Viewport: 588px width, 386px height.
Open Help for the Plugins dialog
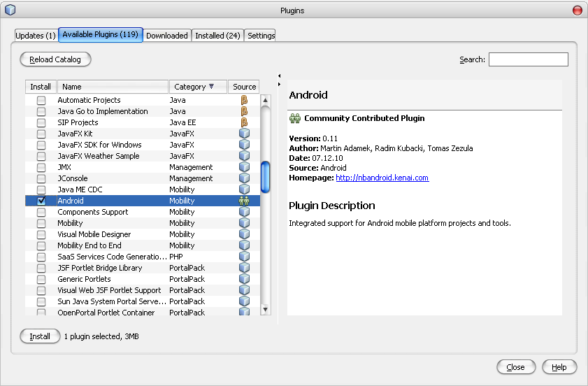coord(559,367)
